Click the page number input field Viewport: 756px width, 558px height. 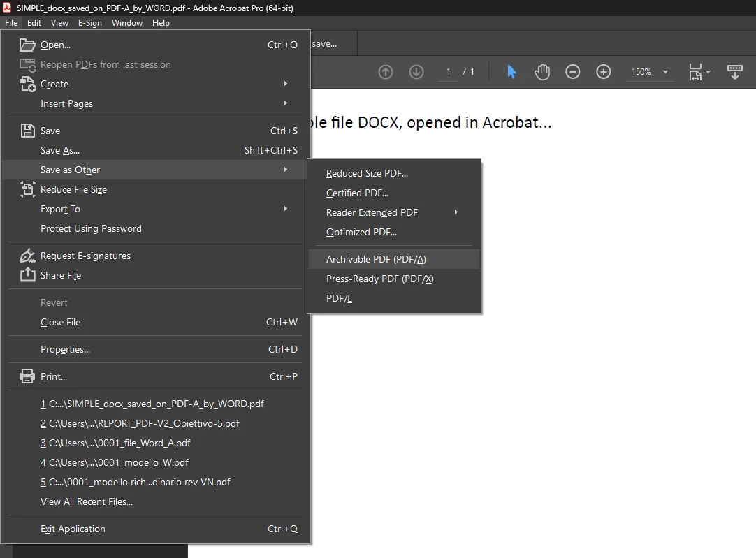(449, 72)
